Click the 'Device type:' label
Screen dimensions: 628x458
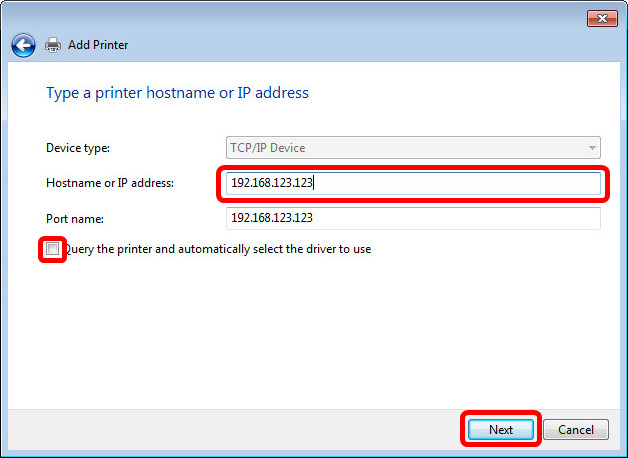78,148
